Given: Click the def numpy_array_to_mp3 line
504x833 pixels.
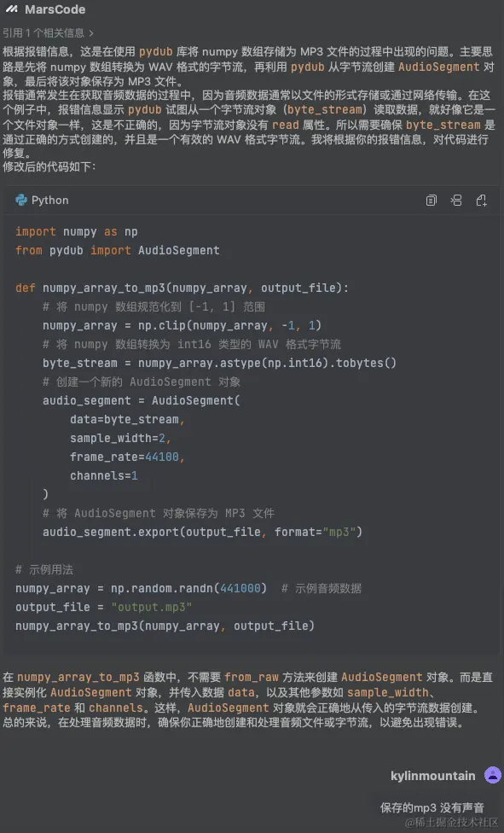Looking at the screenshot, I should [x=182, y=288].
